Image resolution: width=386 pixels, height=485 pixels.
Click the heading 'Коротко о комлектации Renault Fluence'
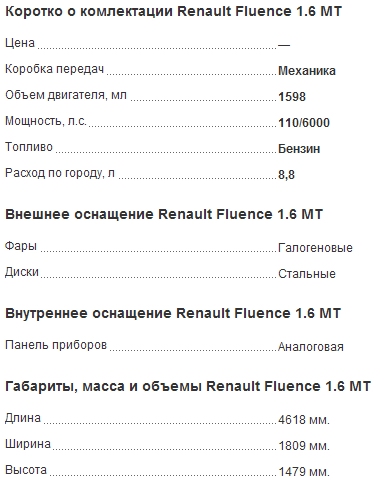point(174,11)
